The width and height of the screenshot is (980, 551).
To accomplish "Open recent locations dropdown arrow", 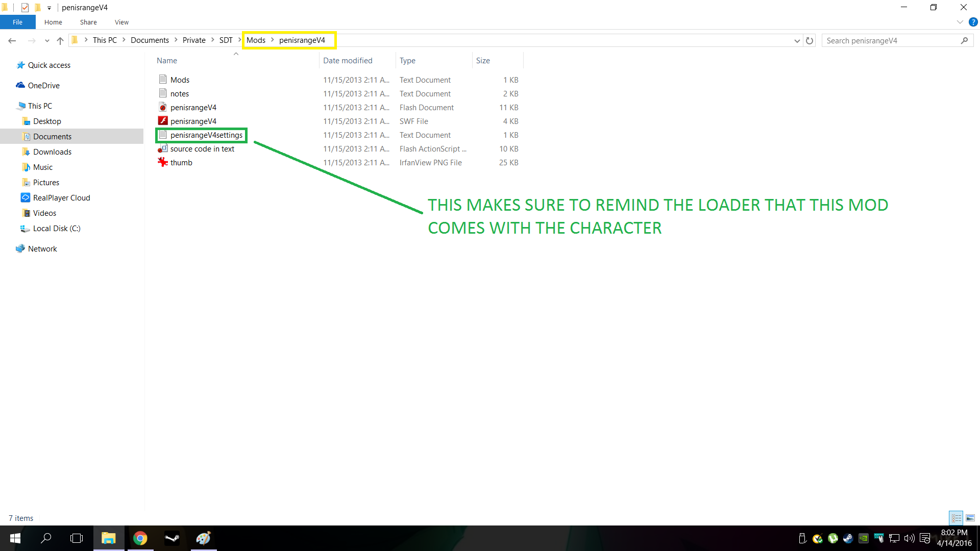I will click(x=47, y=41).
